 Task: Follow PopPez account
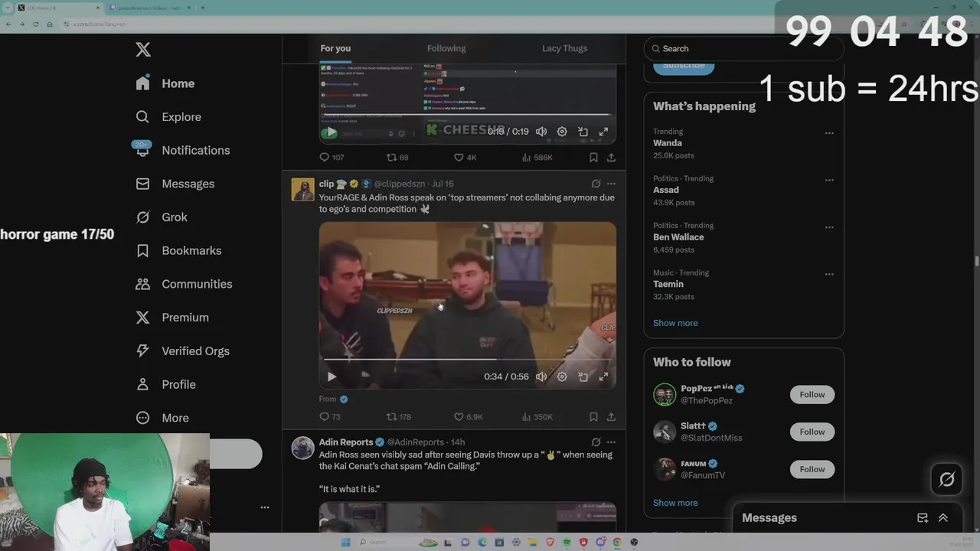[812, 395]
